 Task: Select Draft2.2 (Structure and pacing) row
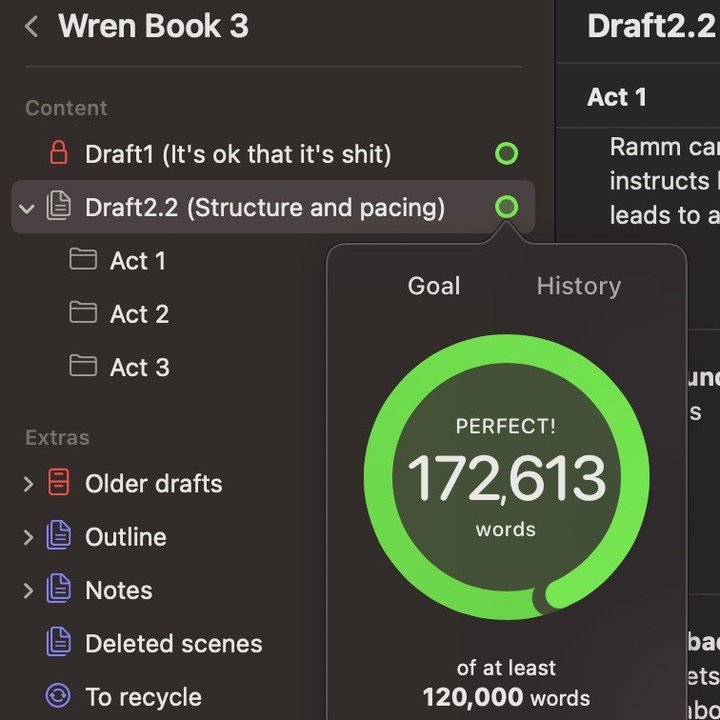(x=273, y=207)
